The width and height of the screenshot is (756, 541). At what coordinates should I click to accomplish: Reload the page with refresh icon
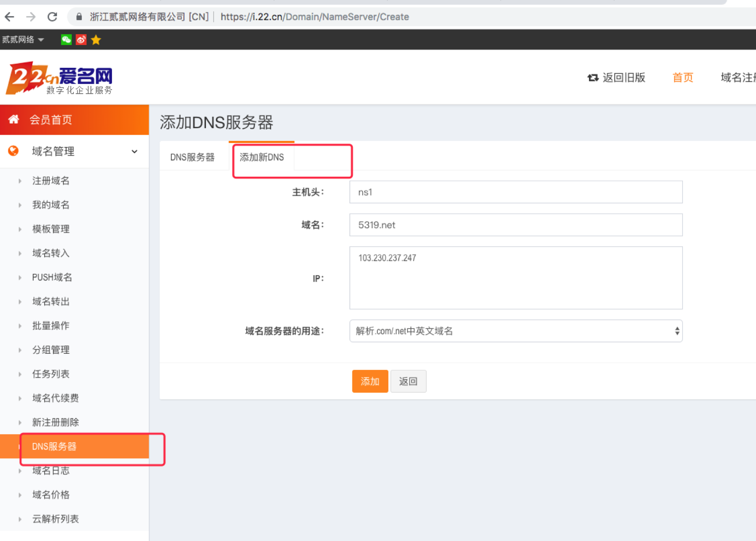[52, 17]
